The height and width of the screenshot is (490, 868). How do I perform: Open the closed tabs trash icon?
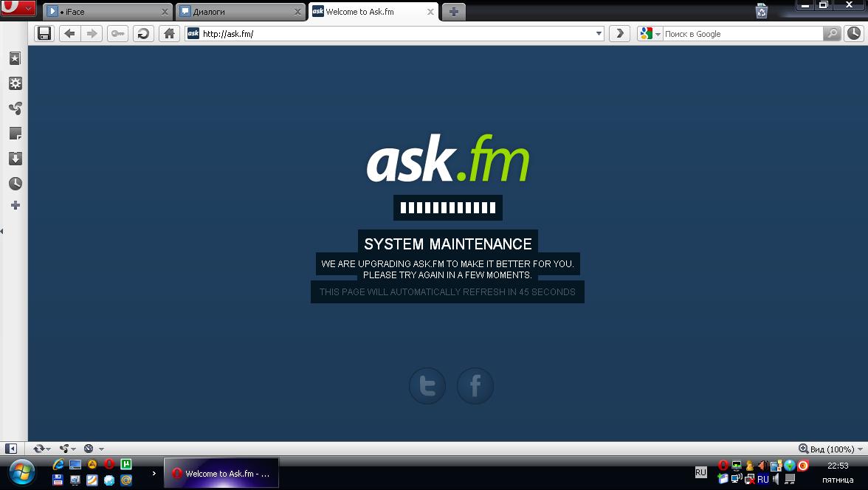coord(762,10)
